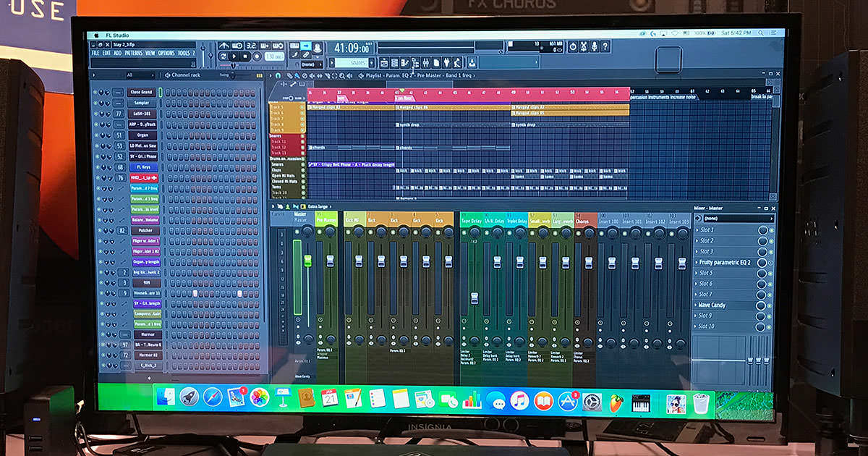This screenshot has height=456, width=868.
Task: Click the typing keyboard to piano icon
Action: [294, 46]
